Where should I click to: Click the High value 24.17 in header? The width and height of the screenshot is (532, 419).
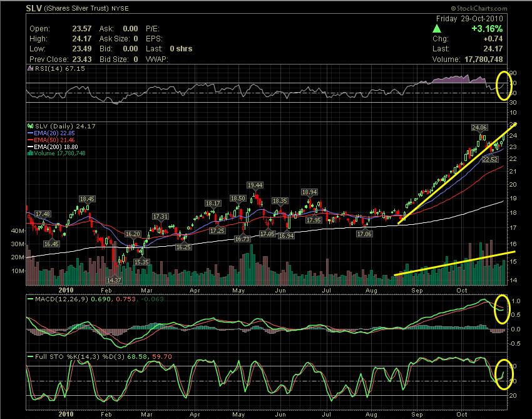coord(82,39)
